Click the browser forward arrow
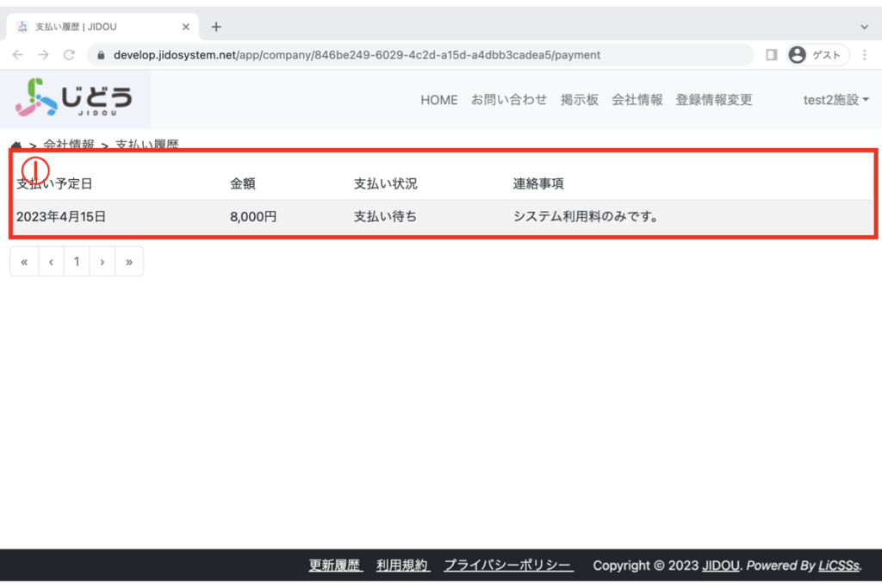Screen dimensions: 882x588 [43, 54]
